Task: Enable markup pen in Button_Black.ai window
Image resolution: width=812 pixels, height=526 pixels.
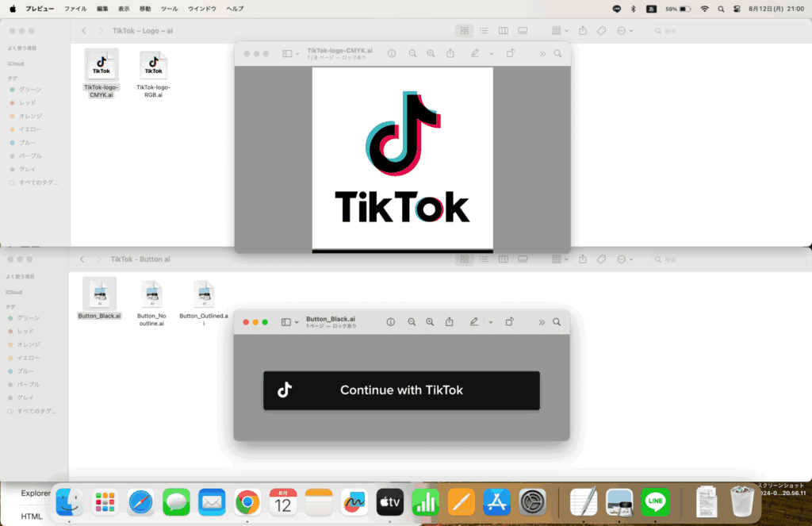Action: coord(474,322)
